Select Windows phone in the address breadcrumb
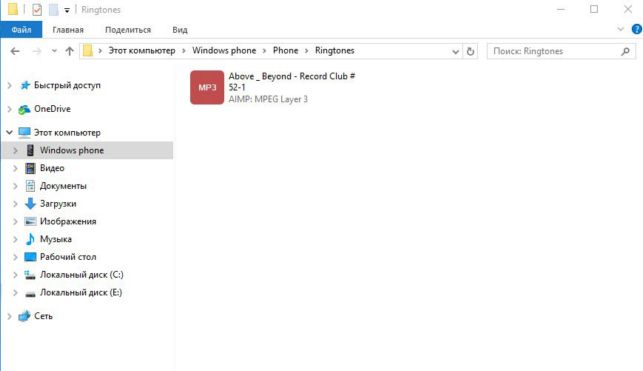Viewport: 643px width, 371px height. (x=224, y=50)
